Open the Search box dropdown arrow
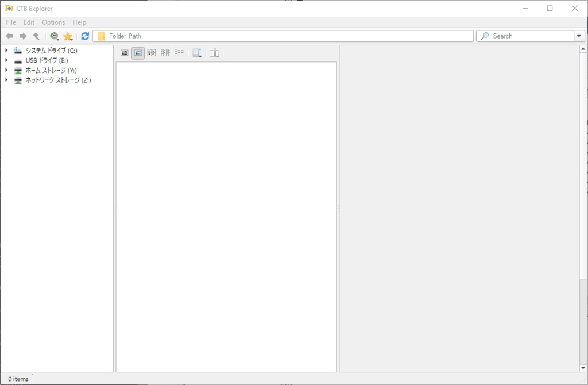 click(579, 36)
